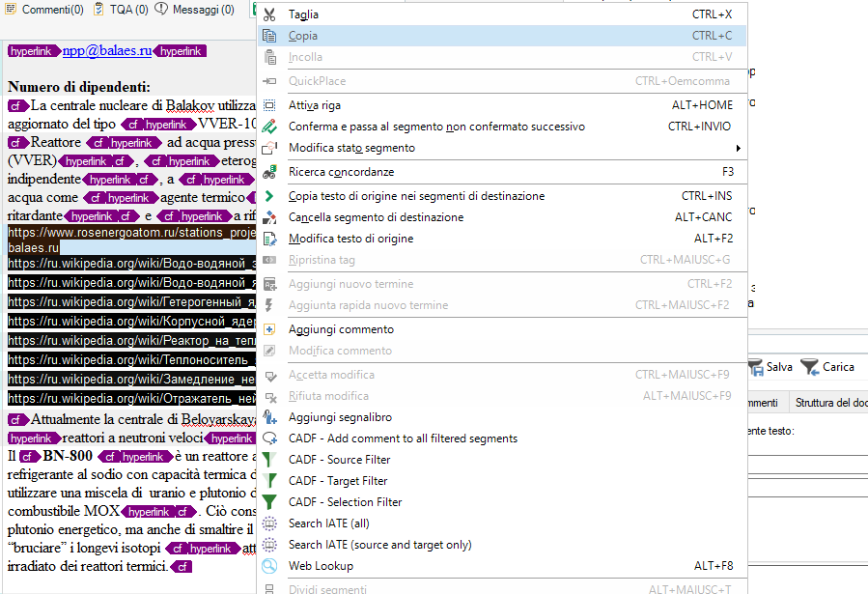
Task: Click the Carica button label
Action: [x=838, y=367]
